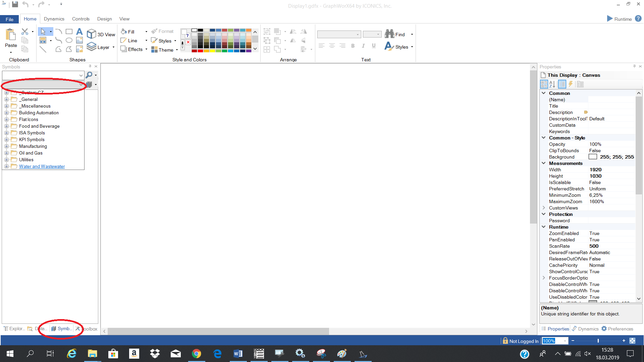This screenshot has height=362, width=644.
Task: Open the Preferences tab at bottom right
Action: pos(617,329)
